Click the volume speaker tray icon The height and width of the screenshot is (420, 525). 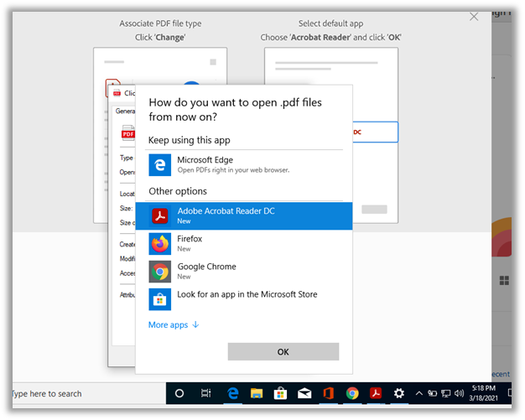point(459,393)
